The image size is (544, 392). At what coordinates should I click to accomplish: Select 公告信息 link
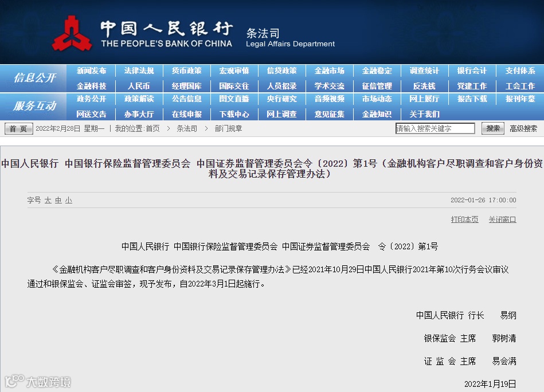187,99
